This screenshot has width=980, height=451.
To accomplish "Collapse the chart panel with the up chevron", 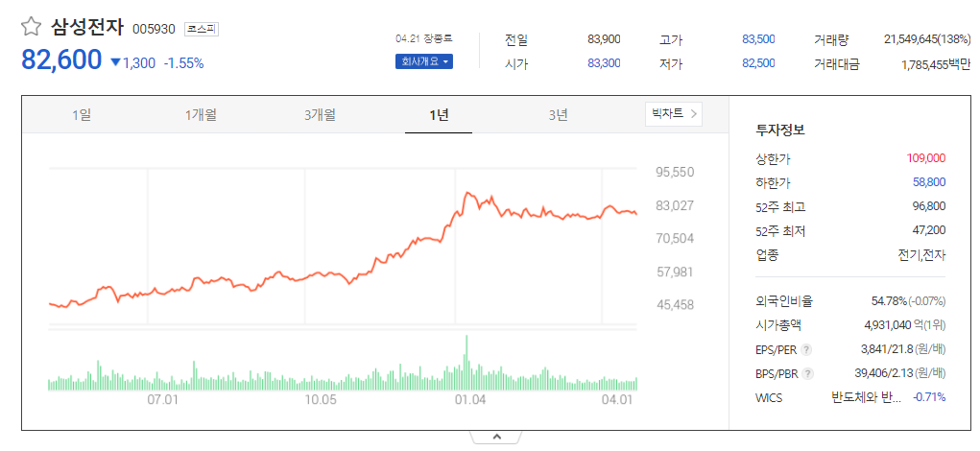I will click(x=497, y=437).
